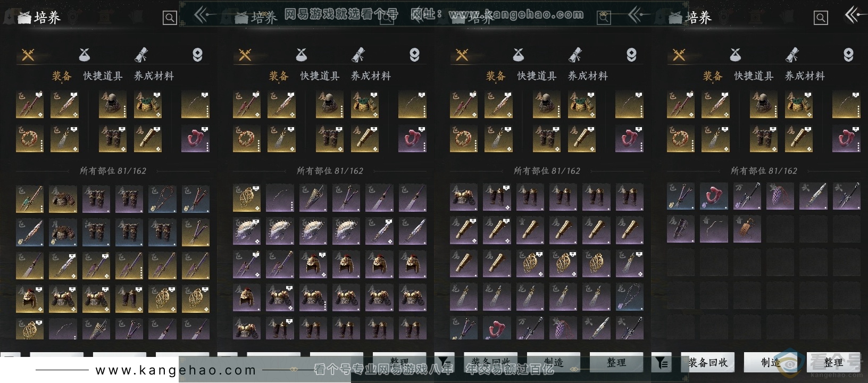Select golden lattice orb in second panel's first row
Viewport: 868px width, 383px height.
(247, 198)
